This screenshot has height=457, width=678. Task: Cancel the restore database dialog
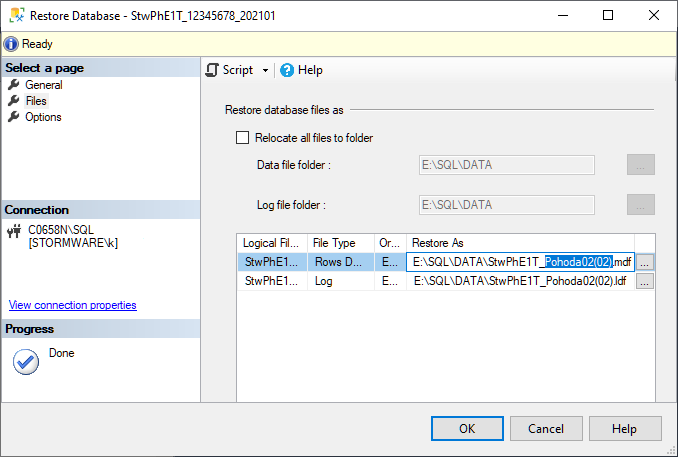coord(546,429)
